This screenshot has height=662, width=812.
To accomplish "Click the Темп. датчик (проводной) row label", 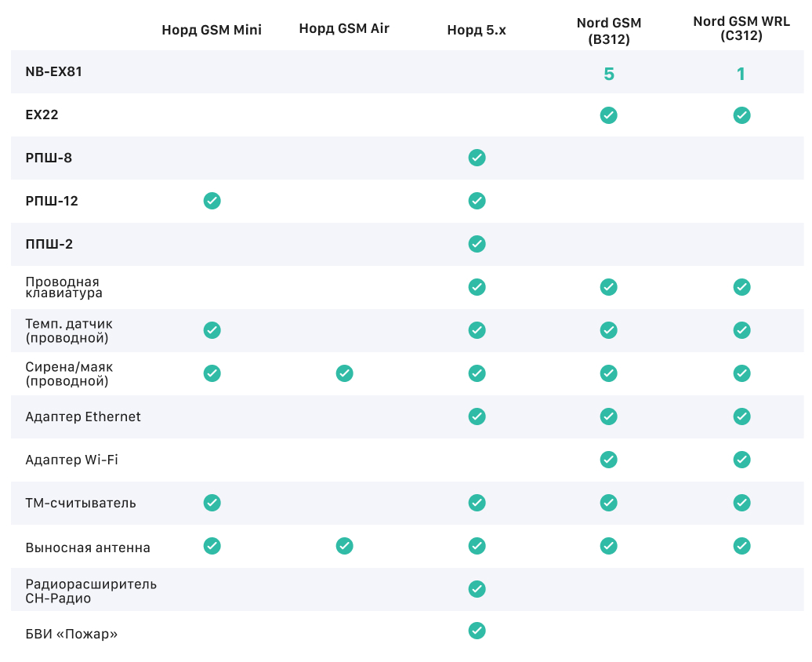I will (x=69, y=330).
